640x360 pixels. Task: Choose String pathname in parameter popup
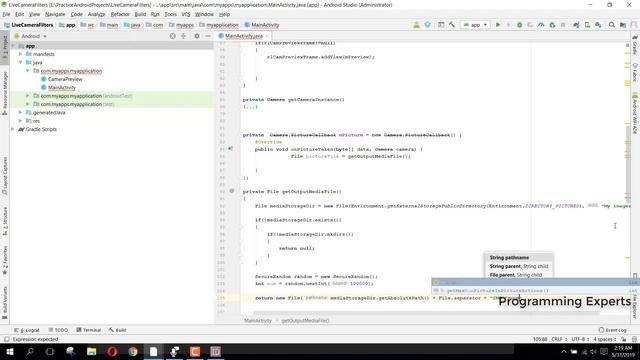[x=509, y=258]
